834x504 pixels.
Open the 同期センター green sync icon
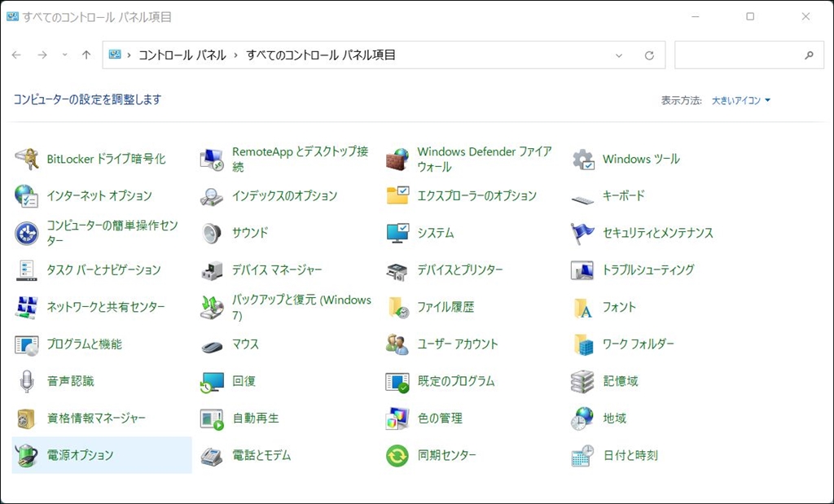coord(397,456)
